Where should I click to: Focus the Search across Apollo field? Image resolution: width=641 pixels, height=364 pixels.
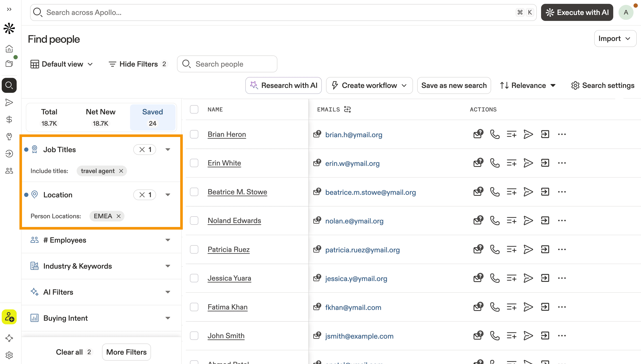283,12
